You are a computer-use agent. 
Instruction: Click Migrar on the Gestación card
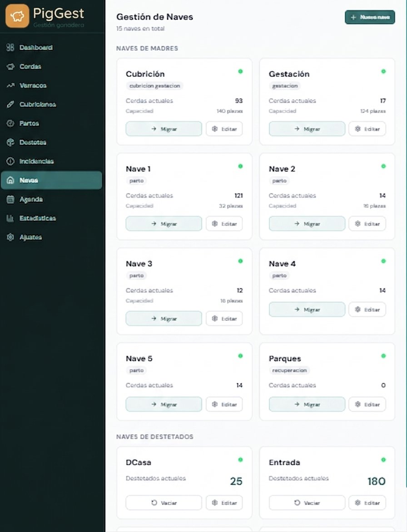pos(307,129)
